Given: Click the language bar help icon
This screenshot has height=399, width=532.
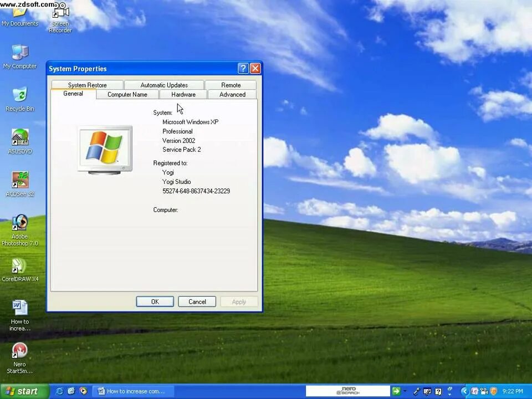Looking at the screenshot, I should click(438, 392).
